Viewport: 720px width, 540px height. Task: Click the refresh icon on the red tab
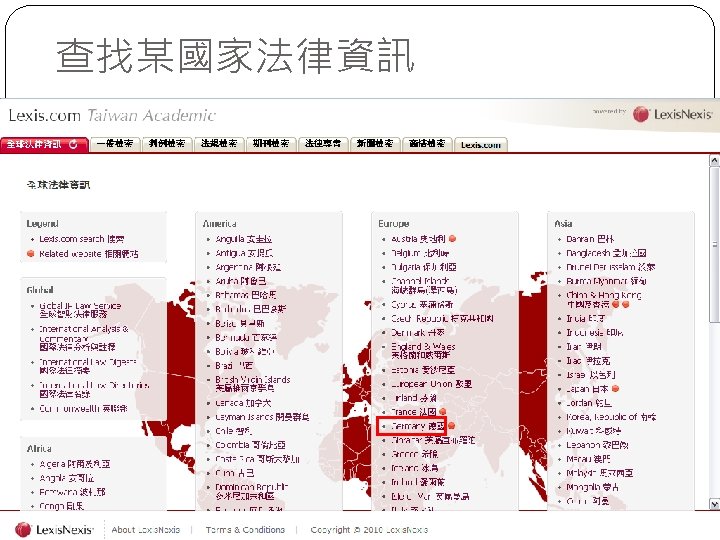point(73,144)
